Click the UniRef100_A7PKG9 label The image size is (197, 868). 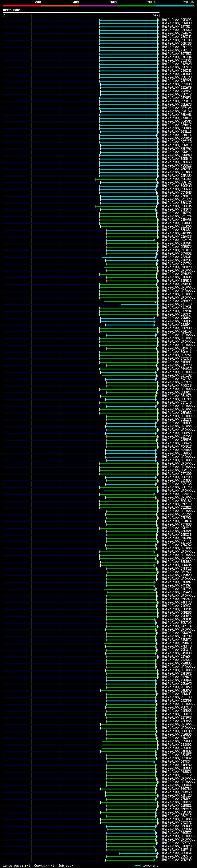(x=176, y=162)
